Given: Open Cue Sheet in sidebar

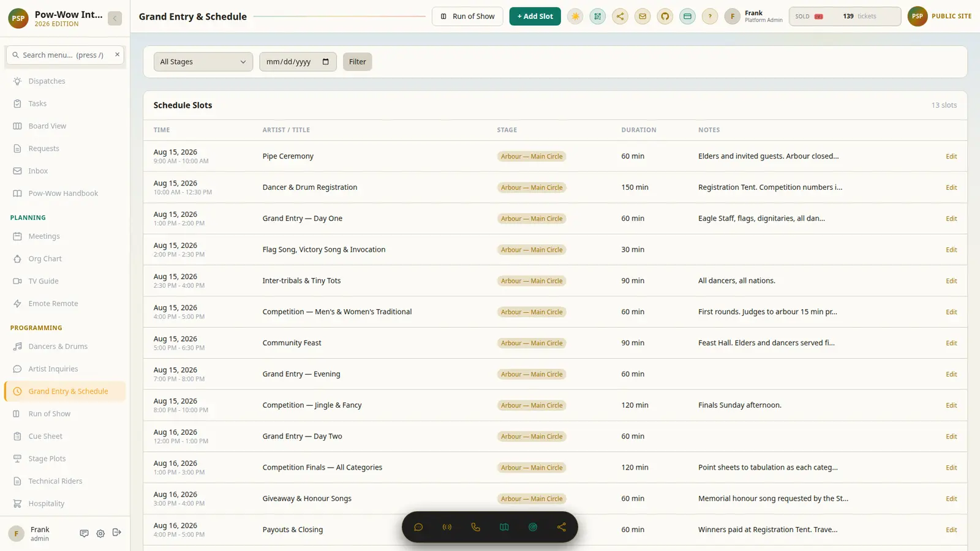Looking at the screenshot, I should (65, 436).
